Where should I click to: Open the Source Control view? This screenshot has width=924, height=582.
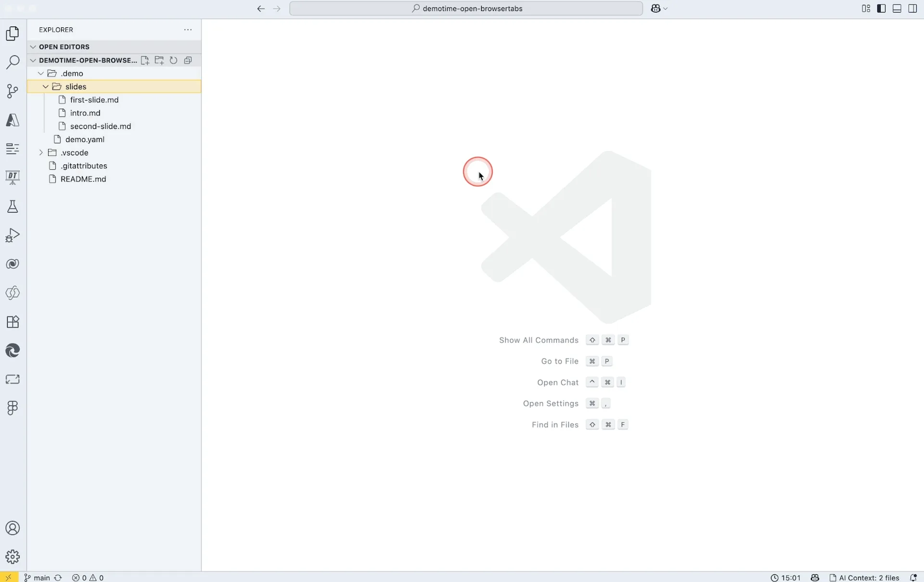point(13,91)
